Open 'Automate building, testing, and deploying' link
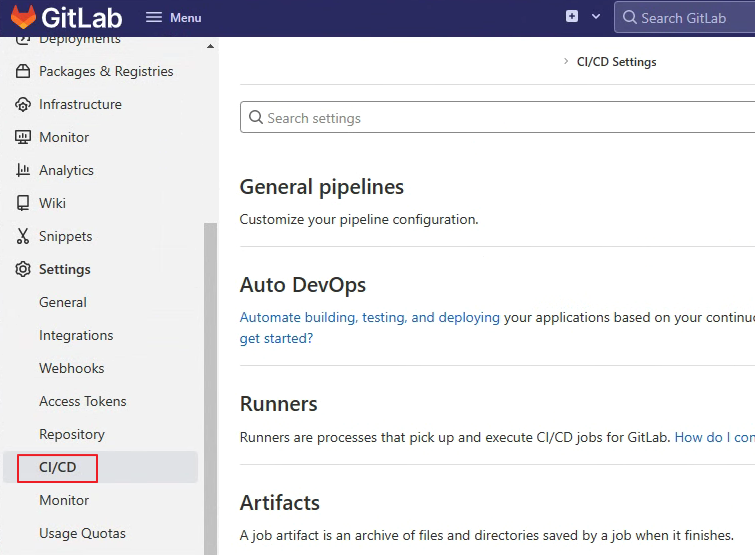The image size is (755, 555). click(370, 318)
